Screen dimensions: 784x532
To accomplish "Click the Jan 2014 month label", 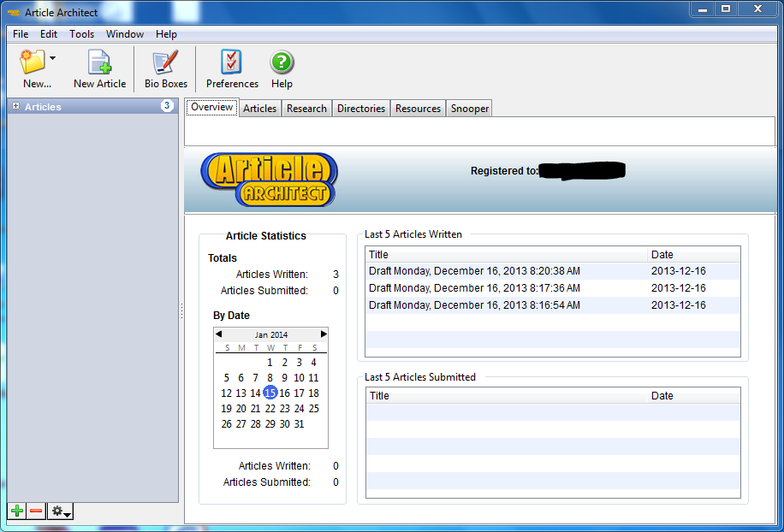I will coord(271,334).
